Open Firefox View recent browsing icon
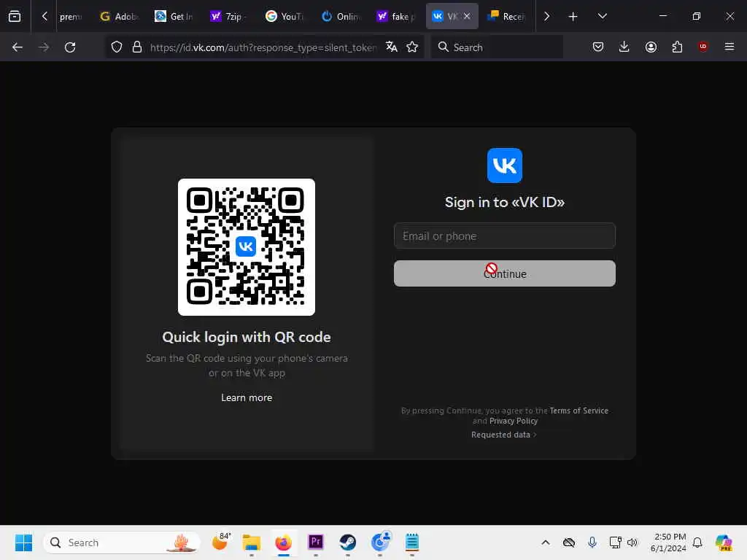This screenshot has height=560, width=747. point(15,16)
